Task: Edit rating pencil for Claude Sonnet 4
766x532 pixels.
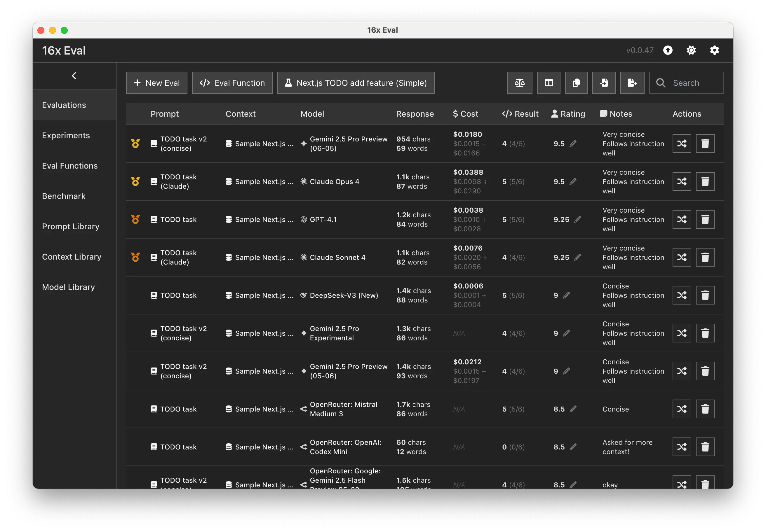Action: pyautogui.click(x=577, y=257)
